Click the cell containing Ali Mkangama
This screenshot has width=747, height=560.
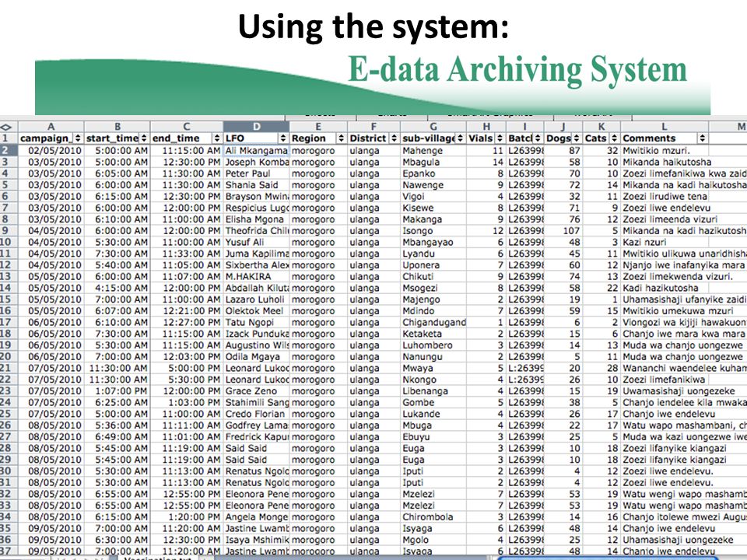pos(256,150)
